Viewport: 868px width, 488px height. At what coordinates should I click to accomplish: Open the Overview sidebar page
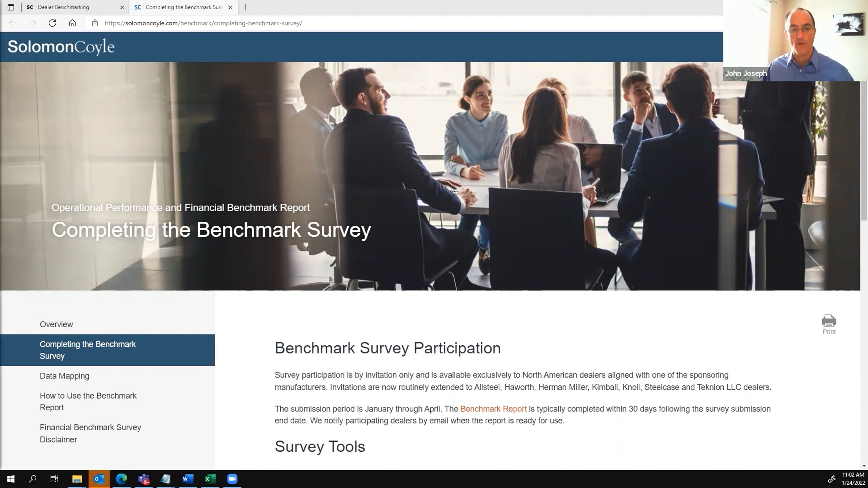pos(56,324)
